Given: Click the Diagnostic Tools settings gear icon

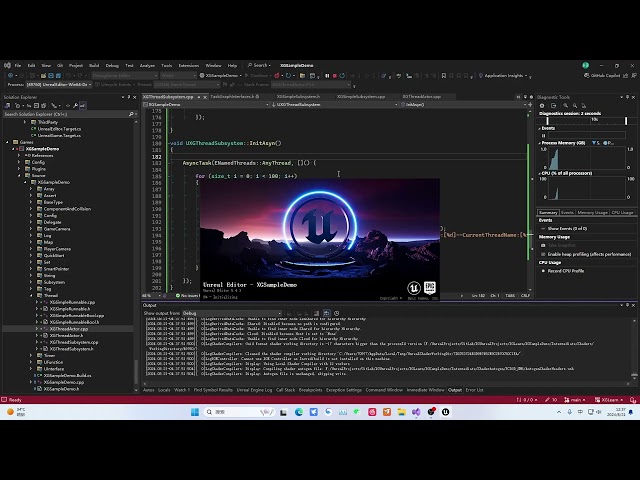Looking at the screenshot, I should [542, 106].
